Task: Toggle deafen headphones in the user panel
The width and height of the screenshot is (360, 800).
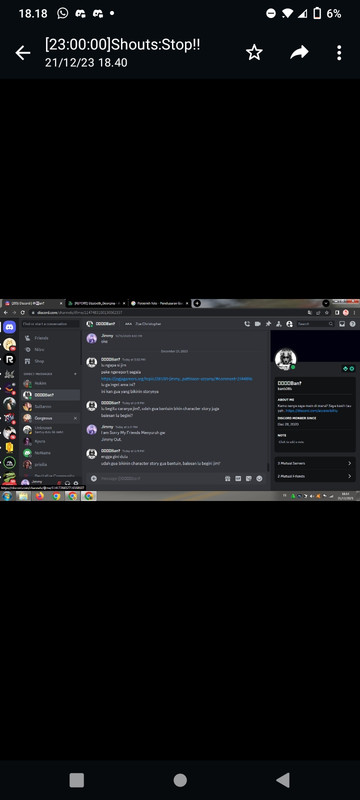Action: (67, 483)
